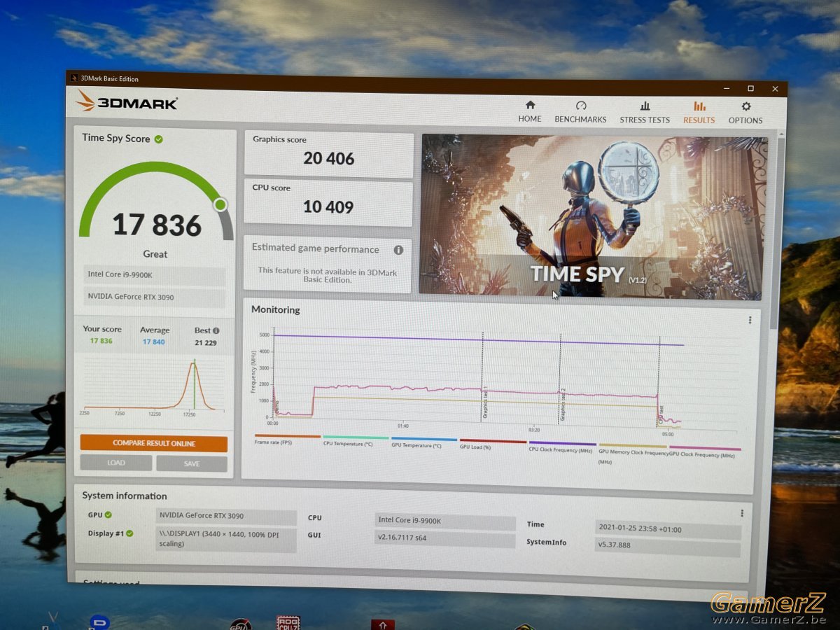Click the green check next to GPU label
The image size is (840, 630).
108,515
